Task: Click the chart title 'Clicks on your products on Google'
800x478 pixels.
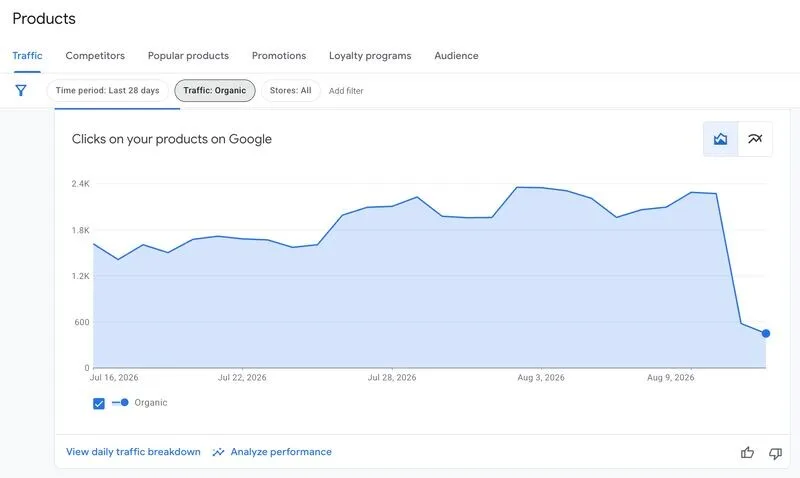Action: point(171,139)
